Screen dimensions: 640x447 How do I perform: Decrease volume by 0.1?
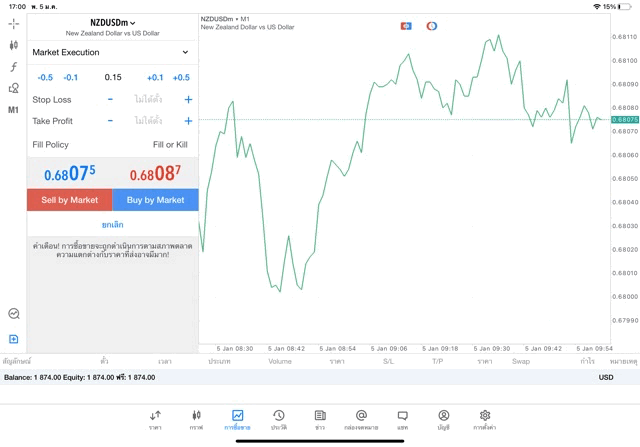(71, 78)
